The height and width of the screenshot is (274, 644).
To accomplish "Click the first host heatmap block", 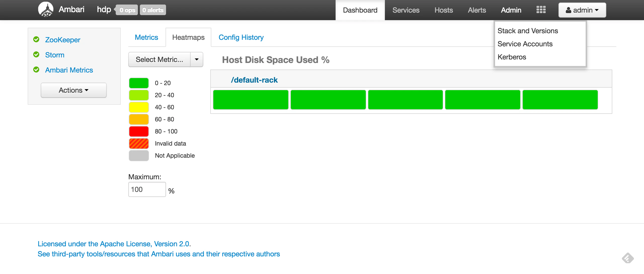I will pos(251,100).
